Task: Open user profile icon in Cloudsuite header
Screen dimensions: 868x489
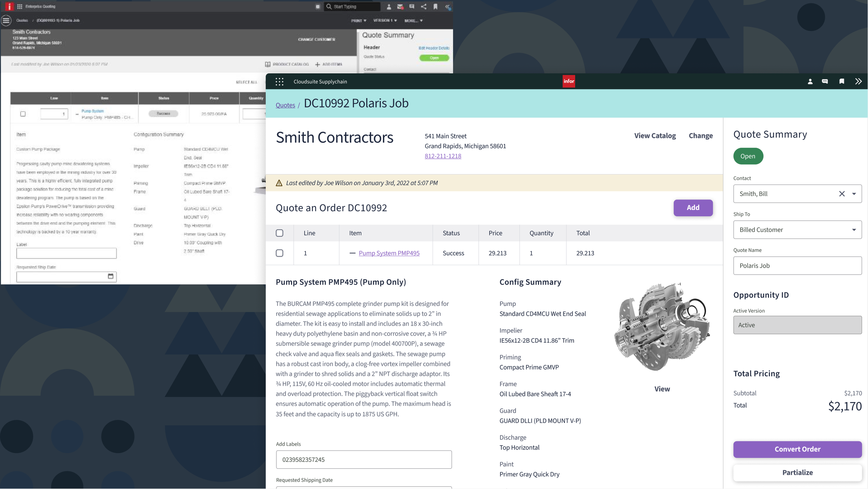Action: [810, 81]
